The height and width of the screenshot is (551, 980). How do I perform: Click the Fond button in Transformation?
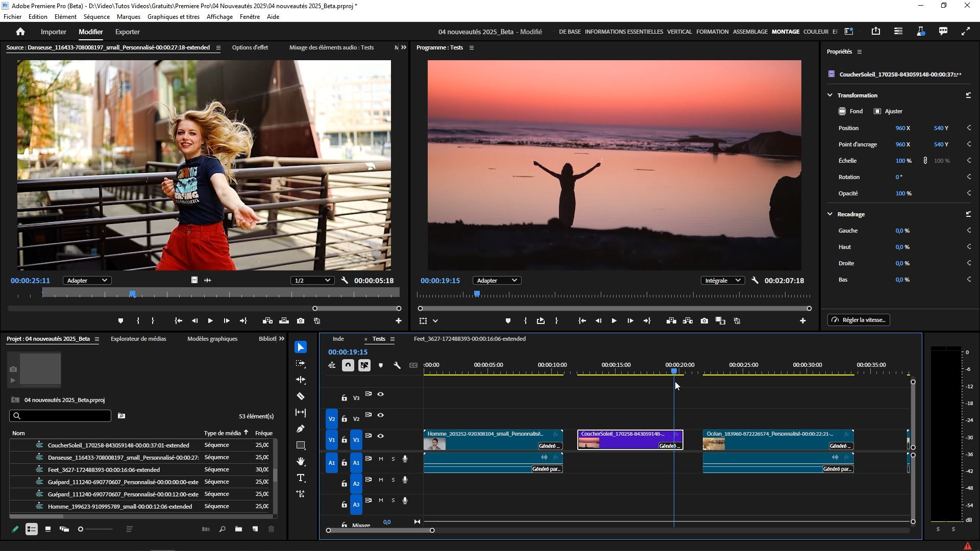[x=851, y=111]
